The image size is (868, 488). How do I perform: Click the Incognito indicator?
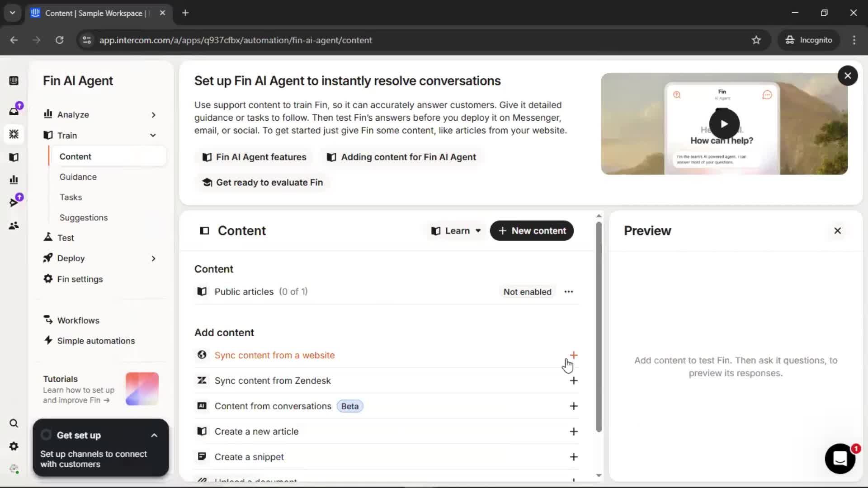[808, 40]
